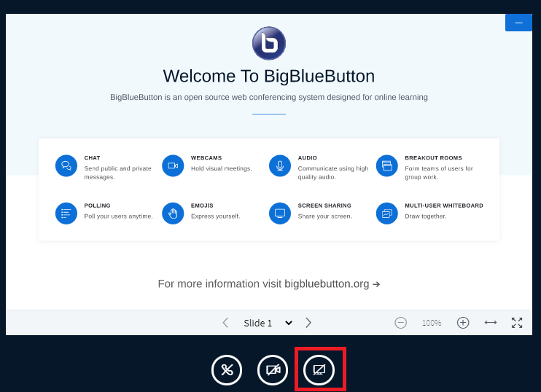Click the 100% zoom level indicator
This screenshot has width=541, height=392.
[432, 323]
